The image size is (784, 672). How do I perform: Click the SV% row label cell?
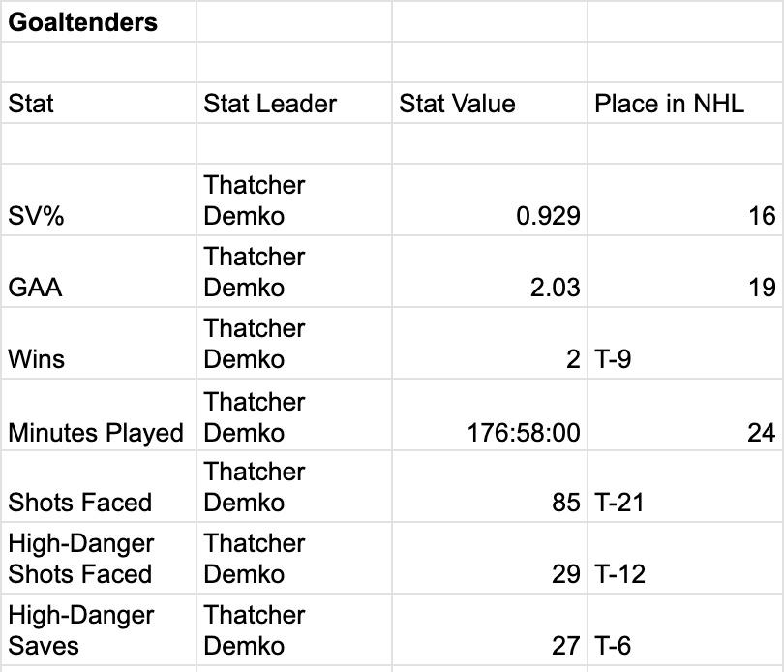coord(36,216)
